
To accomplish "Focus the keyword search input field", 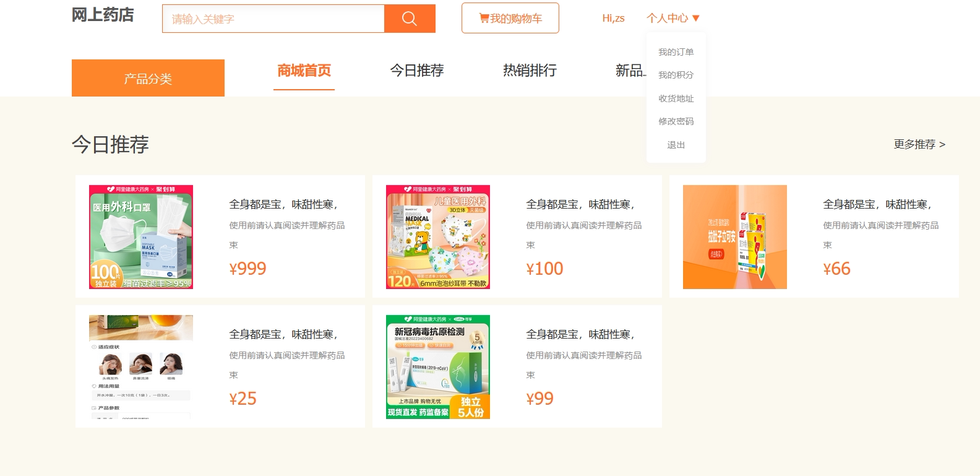I will (x=273, y=19).
